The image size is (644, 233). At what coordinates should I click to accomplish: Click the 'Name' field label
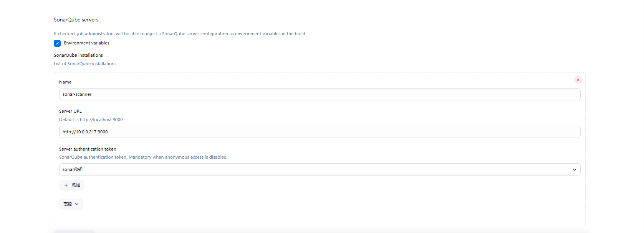click(65, 82)
